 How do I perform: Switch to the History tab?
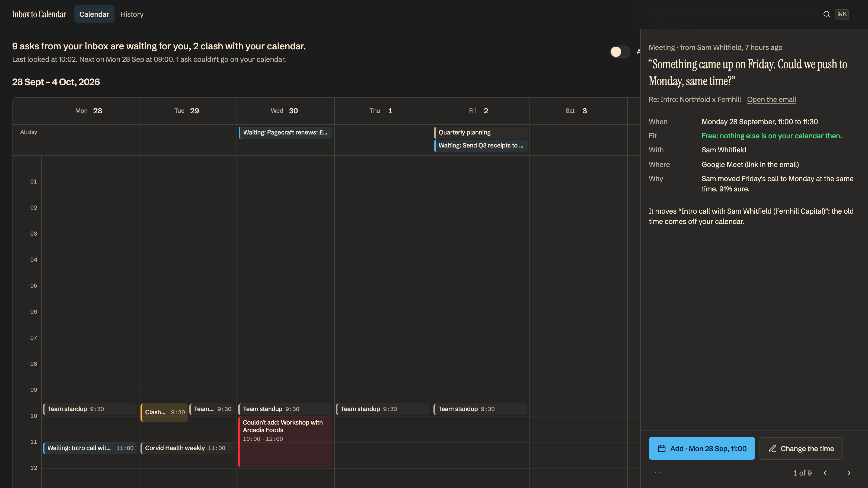[x=132, y=14]
